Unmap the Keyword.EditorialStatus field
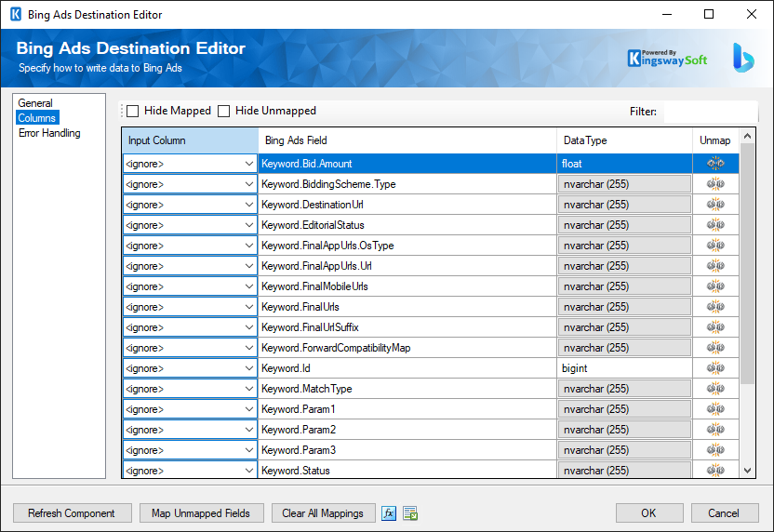Screen dimensions: 774x532 (x=715, y=225)
